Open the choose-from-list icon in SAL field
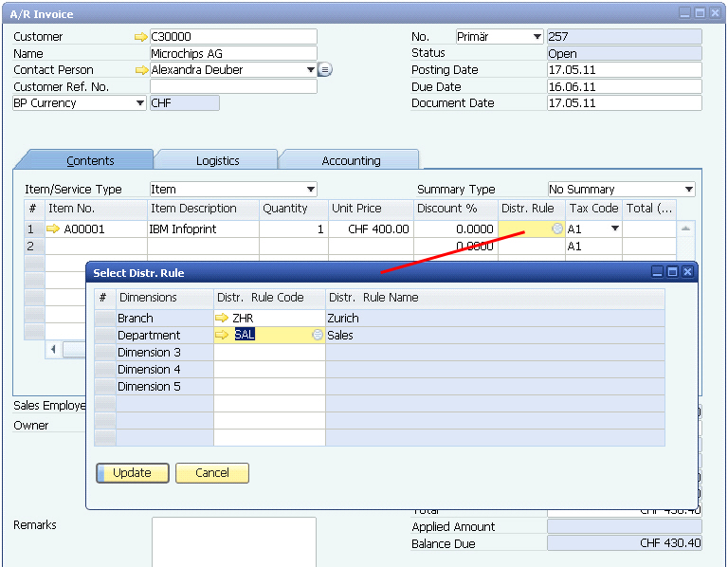This screenshot has width=728, height=567. tap(318, 335)
